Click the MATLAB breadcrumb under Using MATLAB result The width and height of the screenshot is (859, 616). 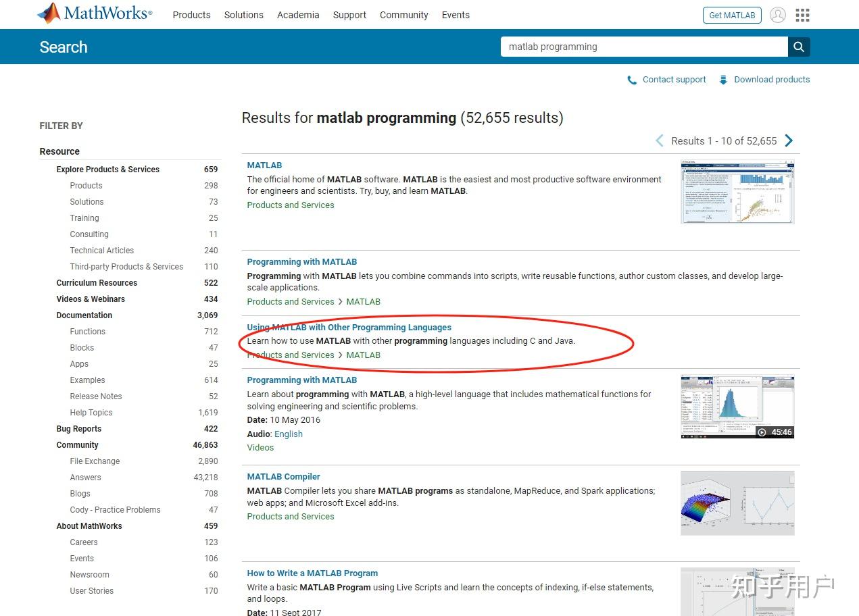click(363, 355)
